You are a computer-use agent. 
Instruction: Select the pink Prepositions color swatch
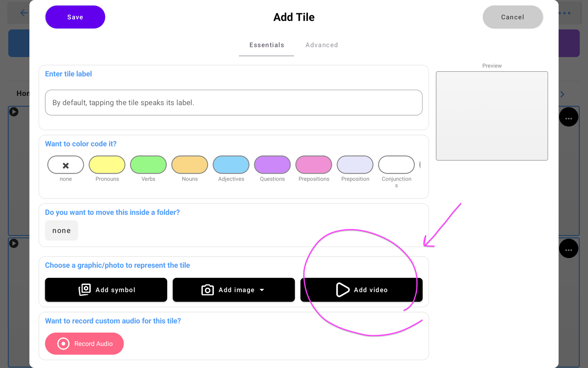tap(314, 164)
